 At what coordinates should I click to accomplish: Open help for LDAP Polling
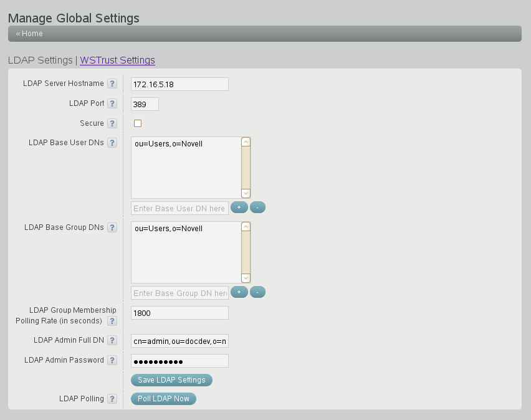112,399
